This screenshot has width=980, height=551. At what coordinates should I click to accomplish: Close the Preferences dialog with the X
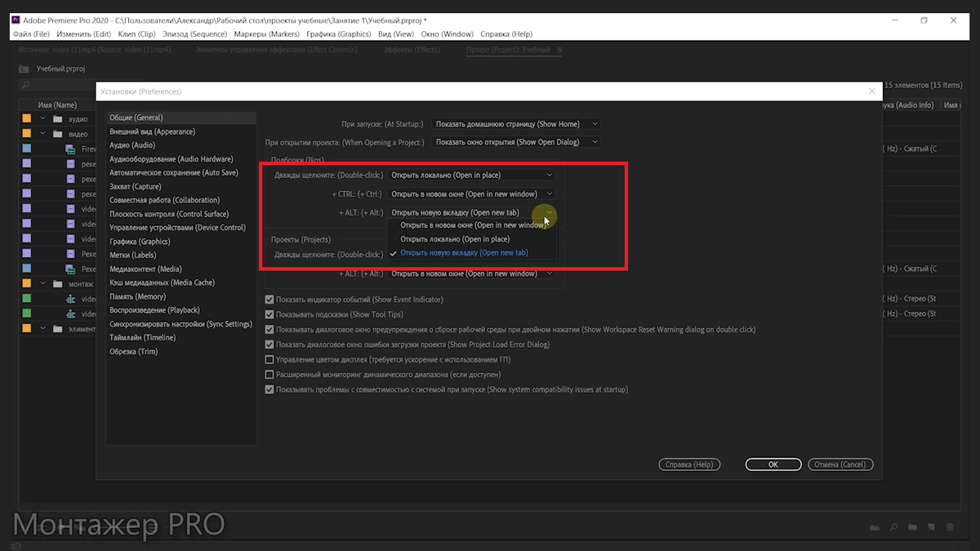point(871,91)
